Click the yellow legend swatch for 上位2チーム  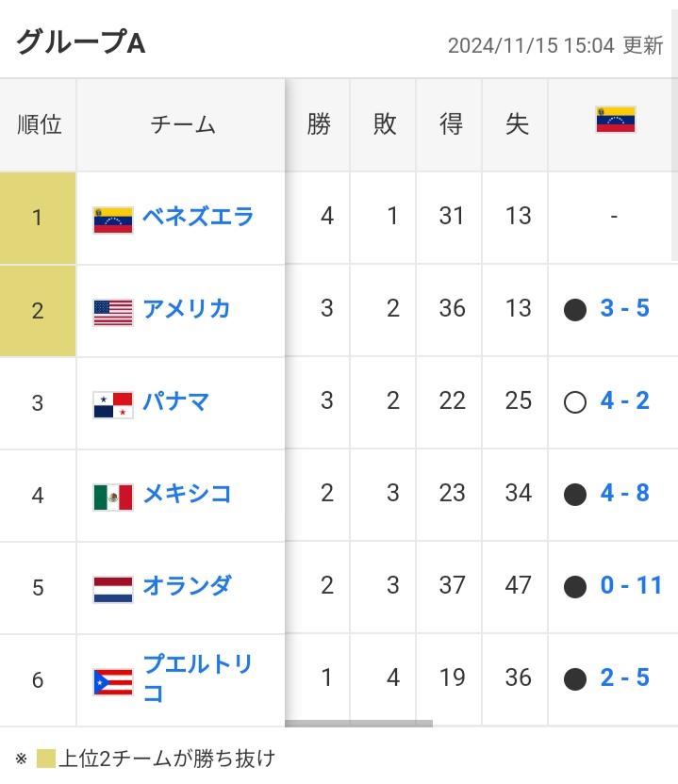click(x=46, y=759)
